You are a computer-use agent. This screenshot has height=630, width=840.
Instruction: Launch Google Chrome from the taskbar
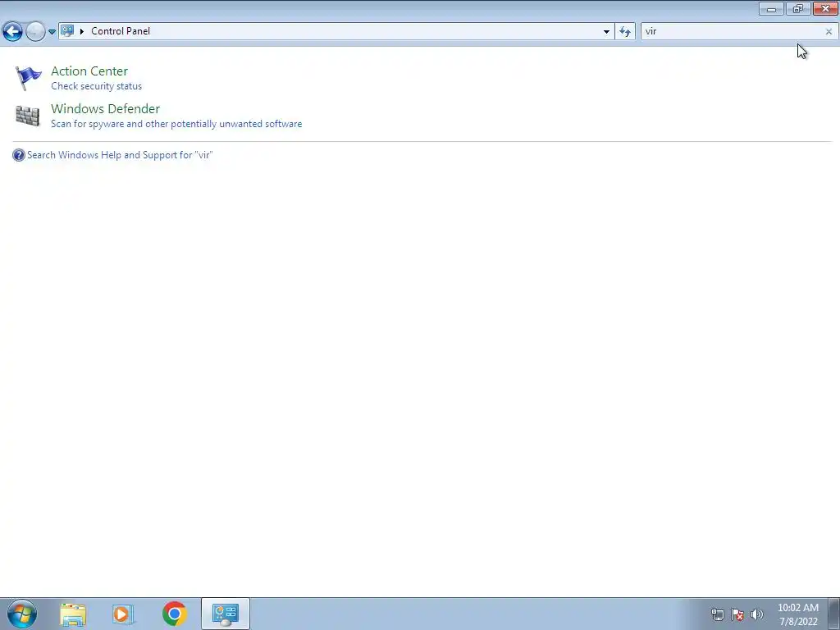pos(174,614)
